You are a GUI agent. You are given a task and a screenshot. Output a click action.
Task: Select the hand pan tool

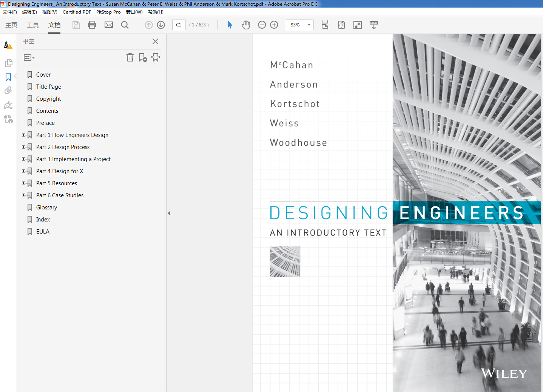click(x=246, y=25)
